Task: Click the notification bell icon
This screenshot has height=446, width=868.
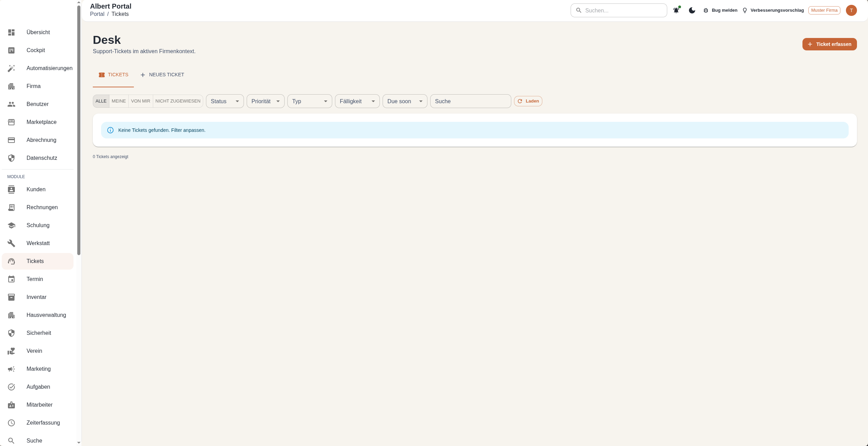Action: [x=676, y=10]
